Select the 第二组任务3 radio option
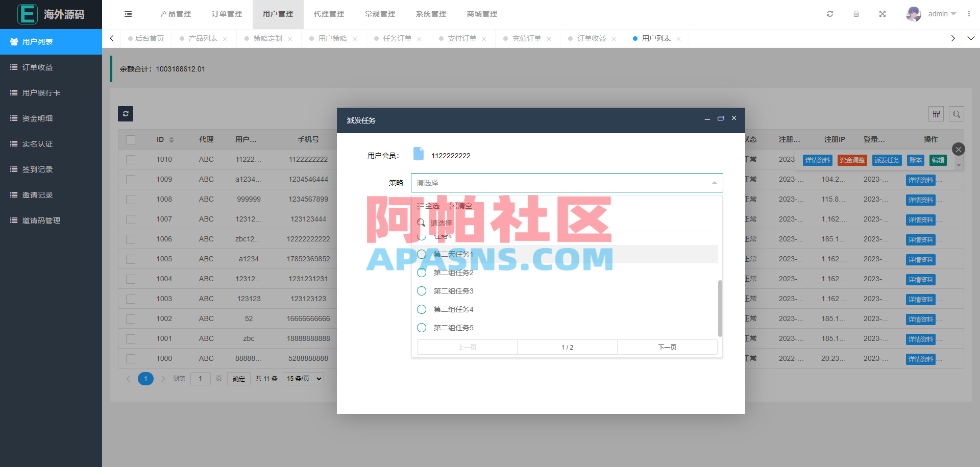Image resolution: width=980 pixels, height=467 pixels. (422, 291)
